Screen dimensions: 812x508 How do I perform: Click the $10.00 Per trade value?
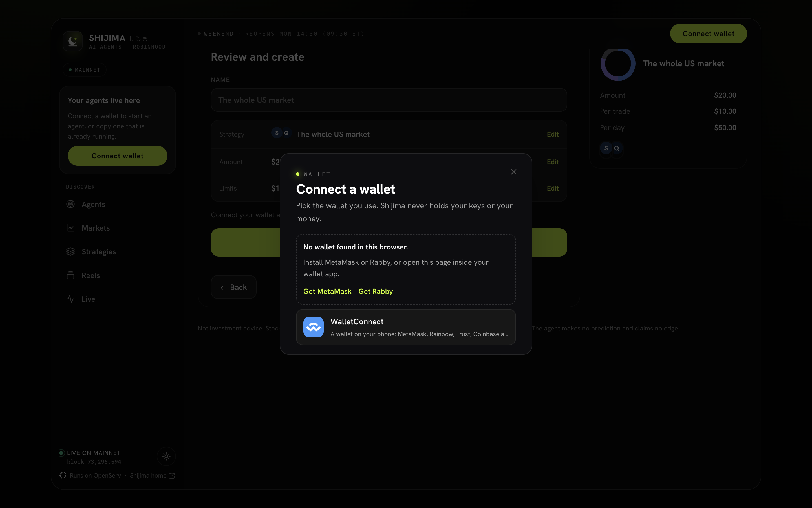point(725,111)
